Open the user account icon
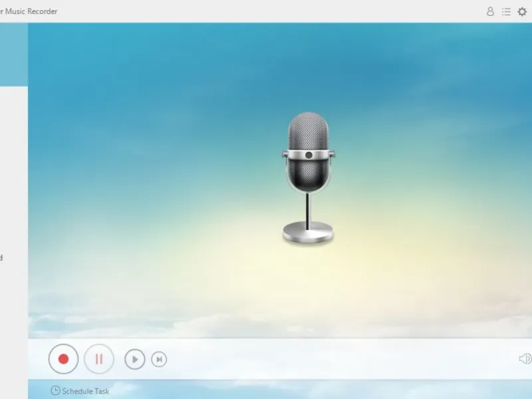Viewport: 532px width, 399px height. pyautogui.click(x=490, y=11)
